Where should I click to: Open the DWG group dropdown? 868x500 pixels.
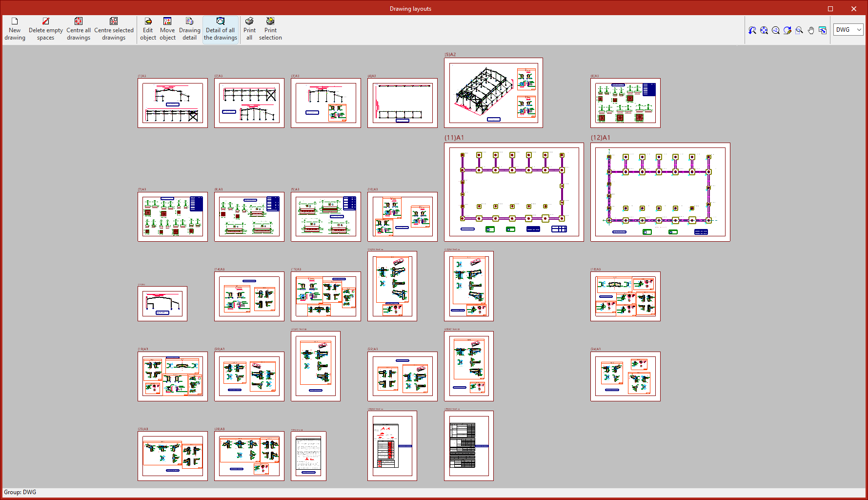click(x=848, y=30)
